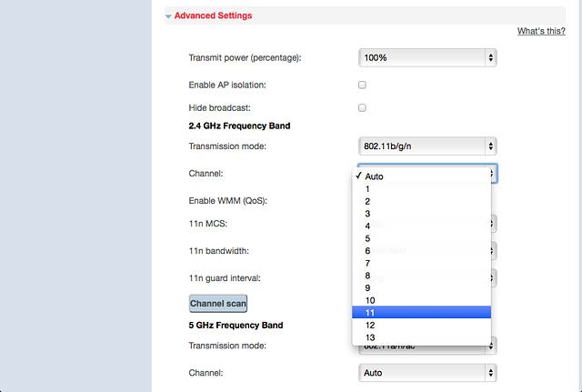Viewport: 582px width, 392px height.
Task: Pick channel 6 in the dropdown list
Action: click(x=421, y=251)
